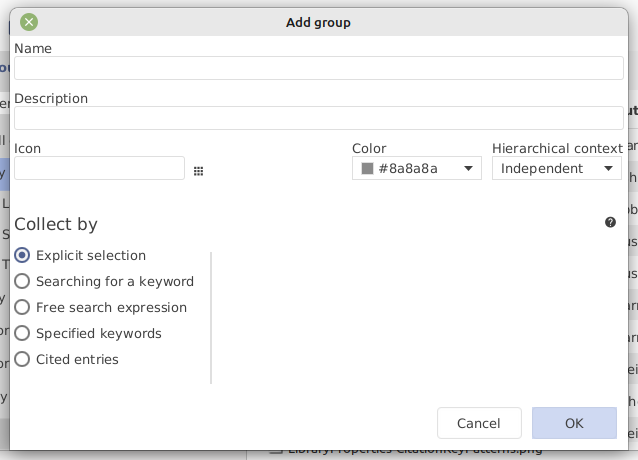The height and width of the screenshot is (460, 638).
Task: Expand the Hierarchical context dropdown
Action: coord(556,169)
